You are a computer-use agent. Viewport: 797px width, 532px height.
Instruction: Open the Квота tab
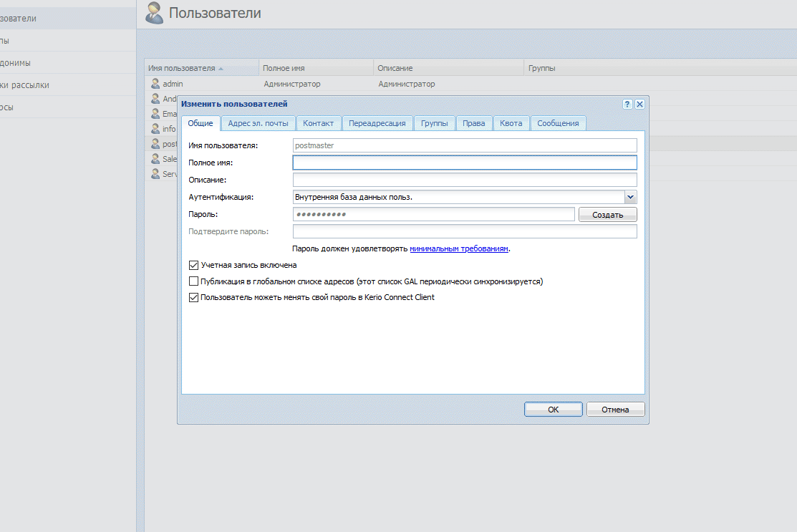(x=511, y=123)
